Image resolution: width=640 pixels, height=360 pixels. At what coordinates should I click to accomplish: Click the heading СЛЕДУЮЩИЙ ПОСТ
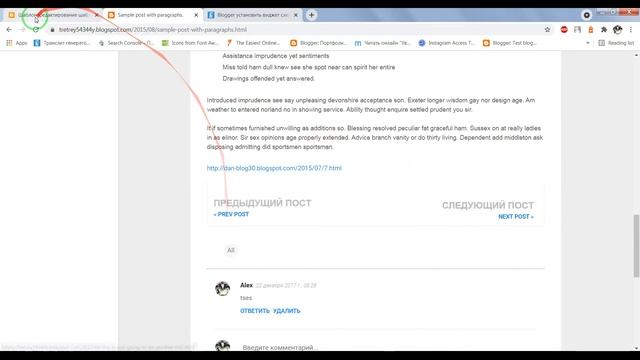coord(488,205)
